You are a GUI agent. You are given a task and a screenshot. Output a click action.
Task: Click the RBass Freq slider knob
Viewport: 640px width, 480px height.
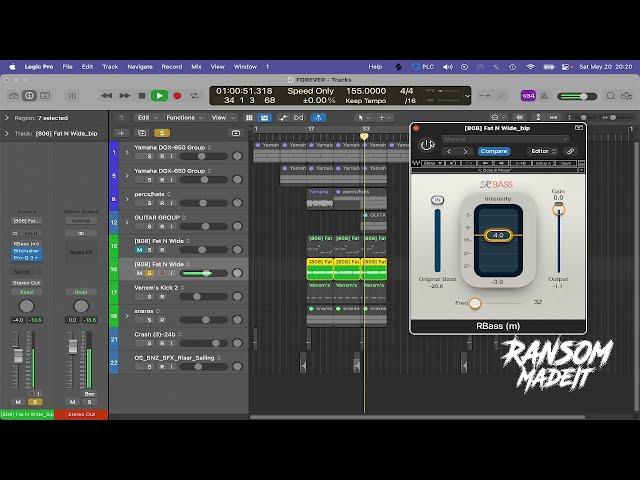(475, 303)
